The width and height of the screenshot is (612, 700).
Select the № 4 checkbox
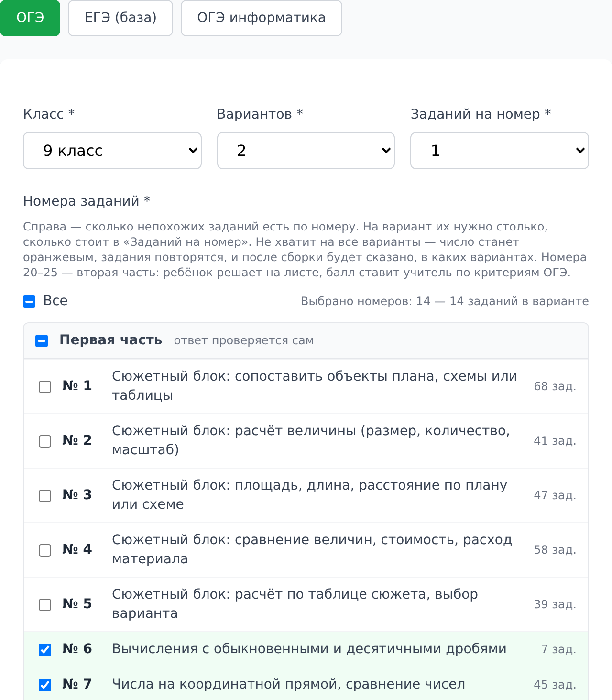45,550
